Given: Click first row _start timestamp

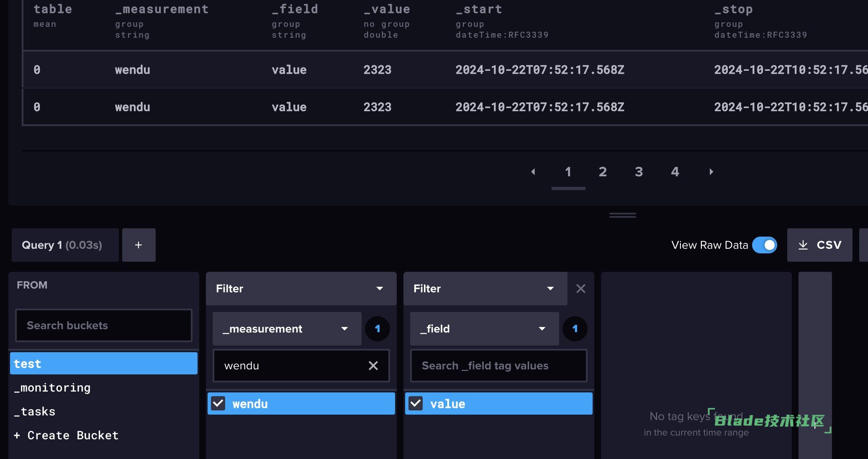Looking at the screenshot, I should [540, 70].
